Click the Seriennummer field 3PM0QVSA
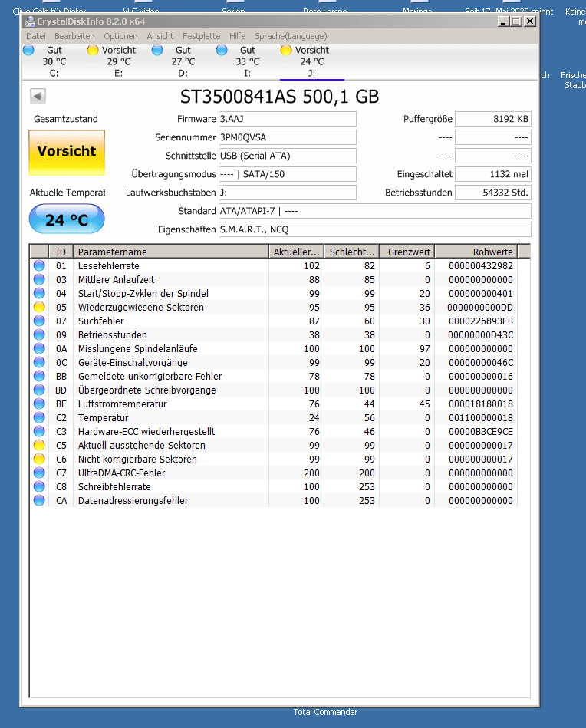 (288, 137)
